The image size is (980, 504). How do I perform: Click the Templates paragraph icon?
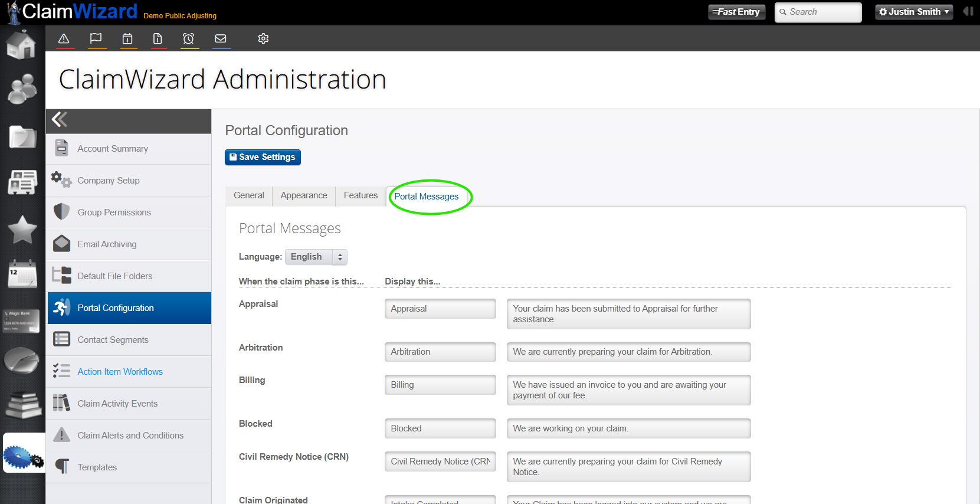(62, 467)
